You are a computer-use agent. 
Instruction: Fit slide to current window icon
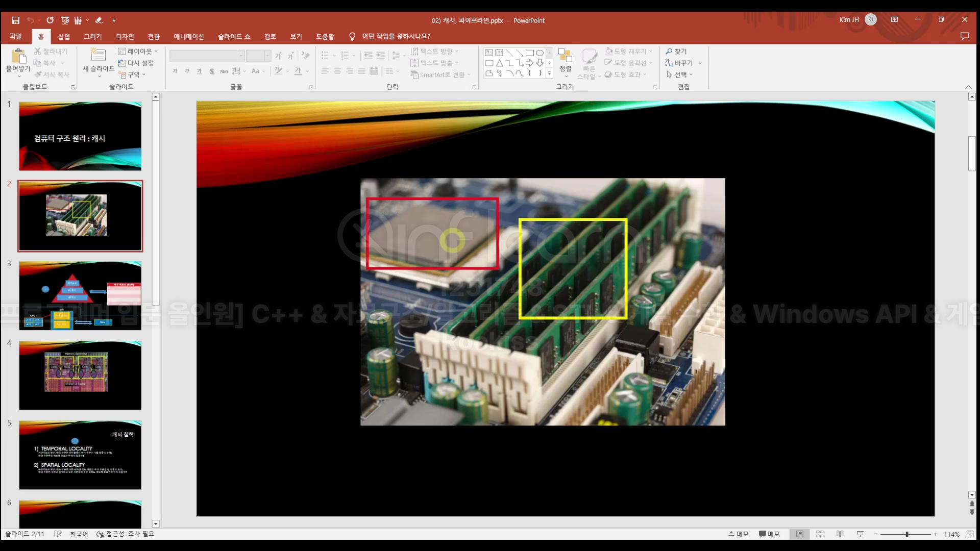pyautogui.click(x=970, y=534)
